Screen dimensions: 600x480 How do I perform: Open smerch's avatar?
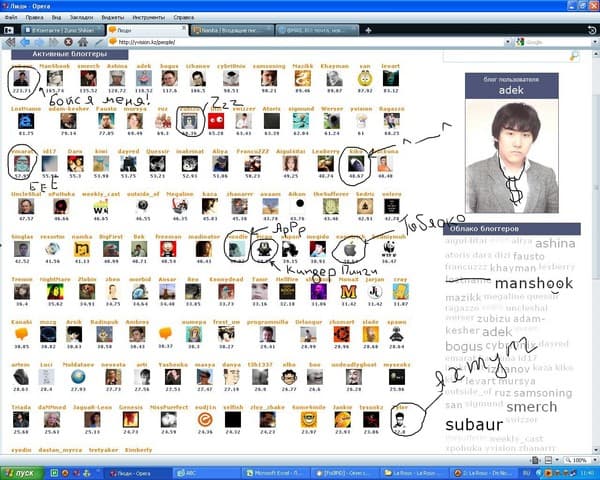88,78
